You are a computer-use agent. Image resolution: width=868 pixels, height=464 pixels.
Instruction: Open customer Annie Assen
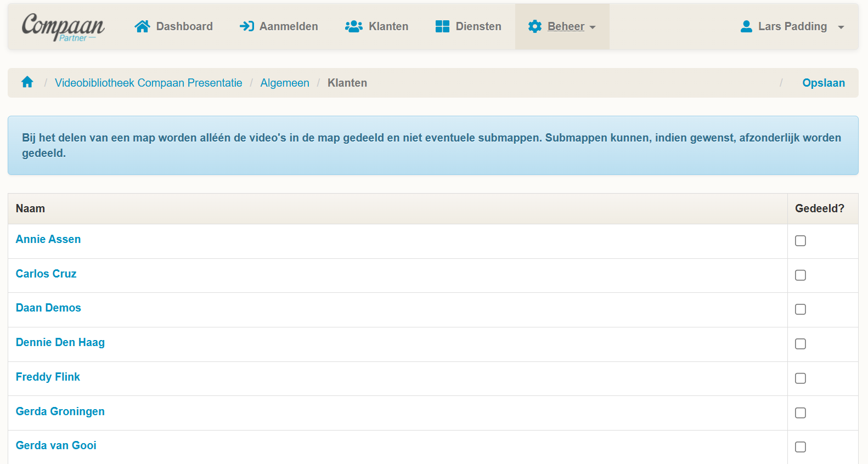coord(48,239)
